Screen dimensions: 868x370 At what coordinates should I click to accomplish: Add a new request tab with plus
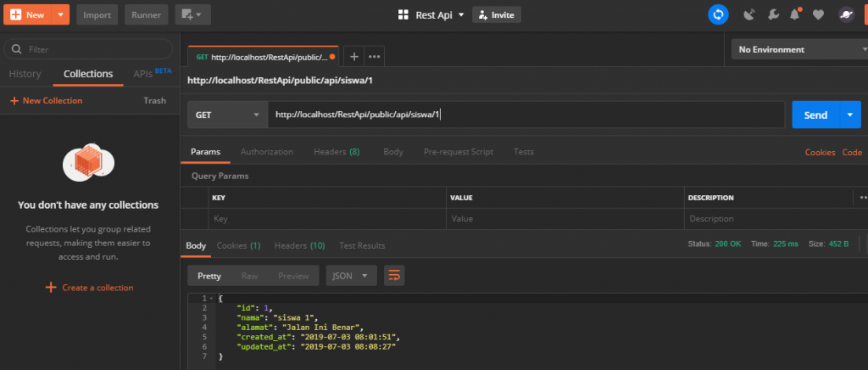tap(354, 57)
